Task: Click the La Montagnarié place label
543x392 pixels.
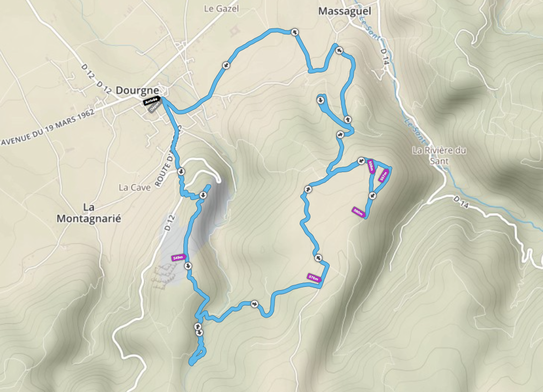Action: click(x=88, y=213)
